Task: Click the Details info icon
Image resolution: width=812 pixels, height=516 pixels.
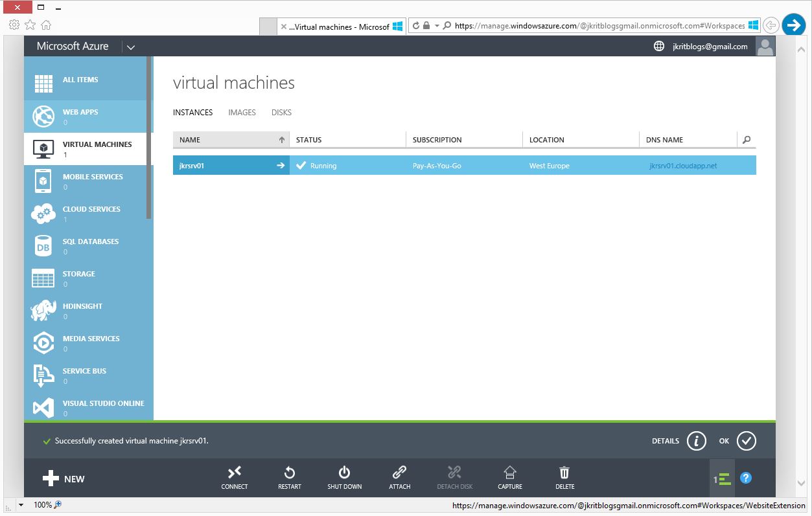Action: click(x=696, y=441)
